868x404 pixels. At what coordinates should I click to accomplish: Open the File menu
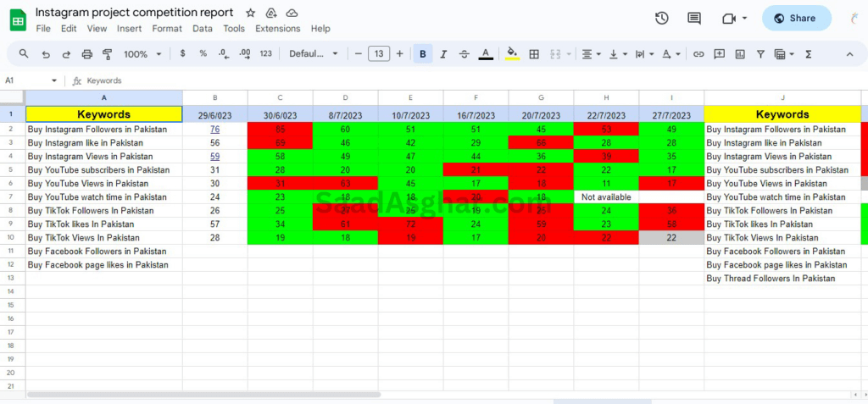43,28
